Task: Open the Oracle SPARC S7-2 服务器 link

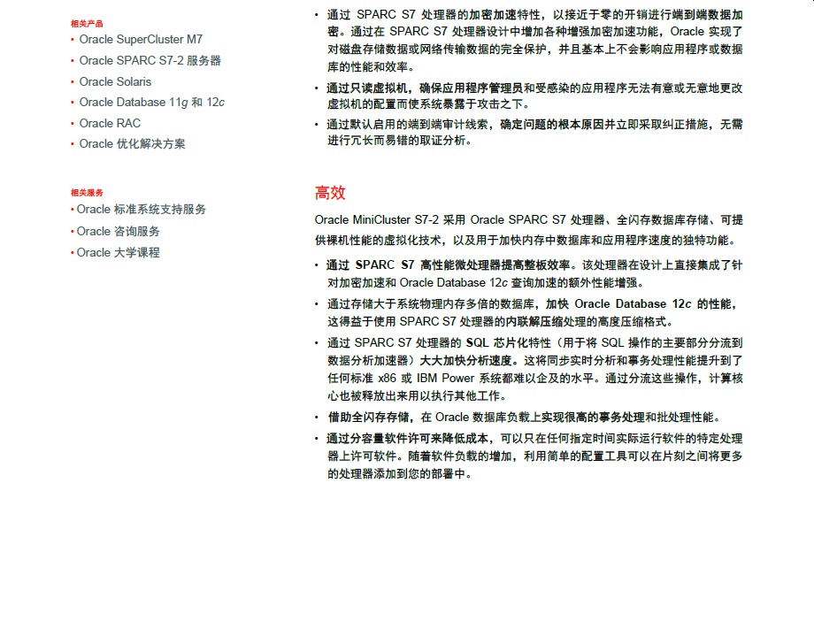Action: click(150, 61)
